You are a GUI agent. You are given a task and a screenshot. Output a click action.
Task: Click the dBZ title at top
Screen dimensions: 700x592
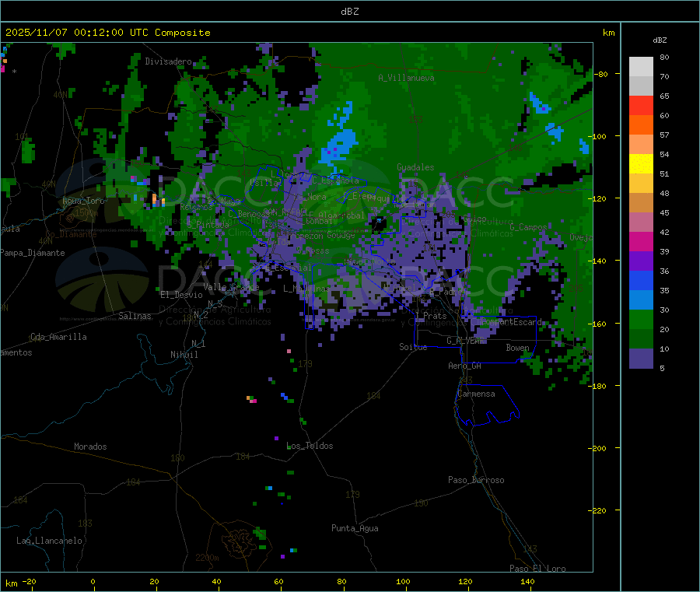(349, 12)
